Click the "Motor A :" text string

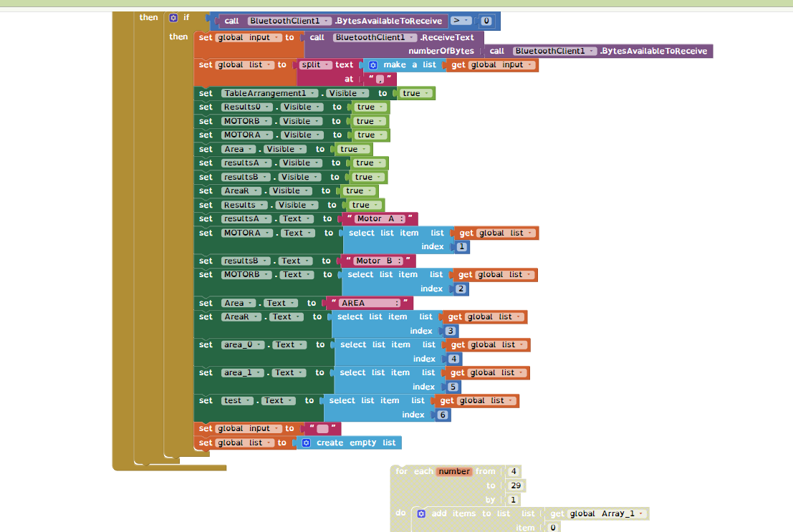click(x=380, y=219)
